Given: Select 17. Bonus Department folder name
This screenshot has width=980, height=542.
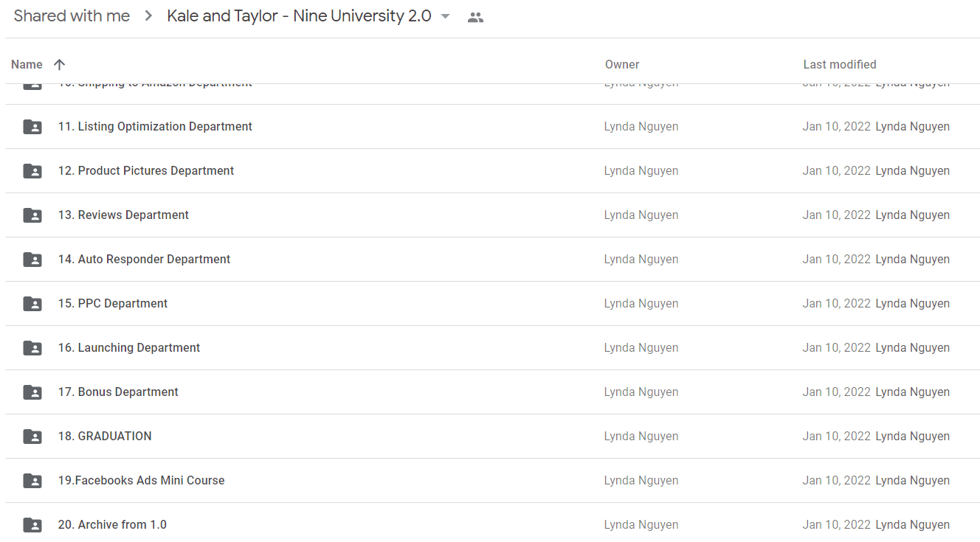Looking at the screenshot, I should tap(118, 392).
